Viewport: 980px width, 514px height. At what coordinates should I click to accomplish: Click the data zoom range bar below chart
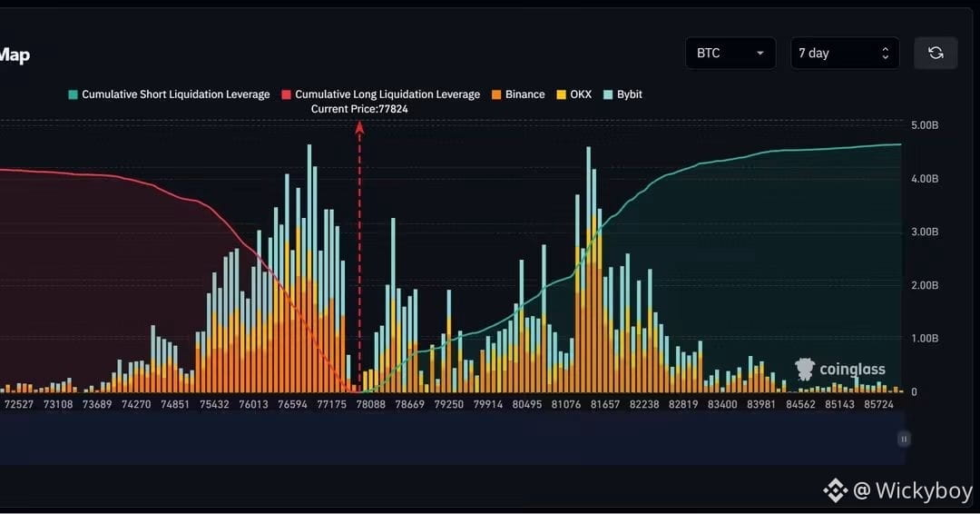(x=451, y=439)
